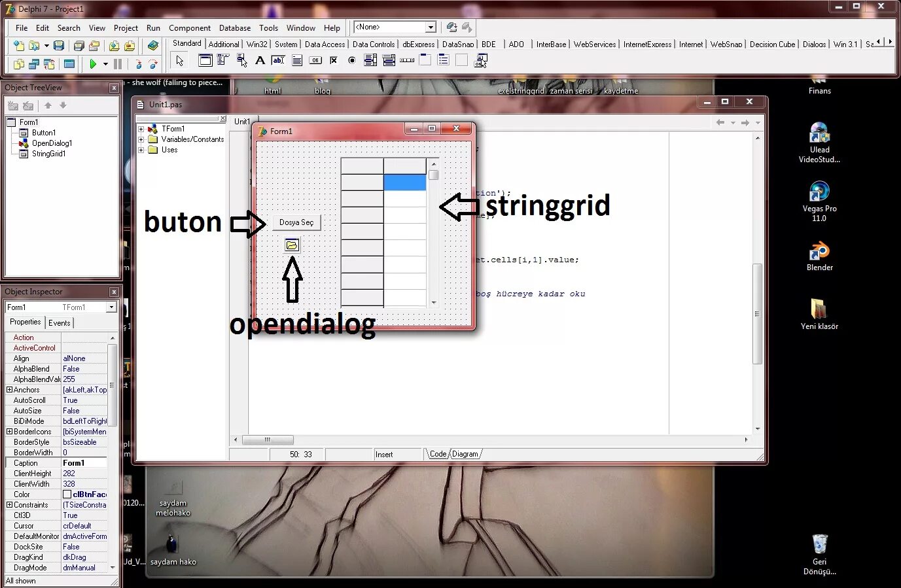901x588 pixels.
Task: Click the Dosya Seç button on Form1
Action: (x=296, y=222)
